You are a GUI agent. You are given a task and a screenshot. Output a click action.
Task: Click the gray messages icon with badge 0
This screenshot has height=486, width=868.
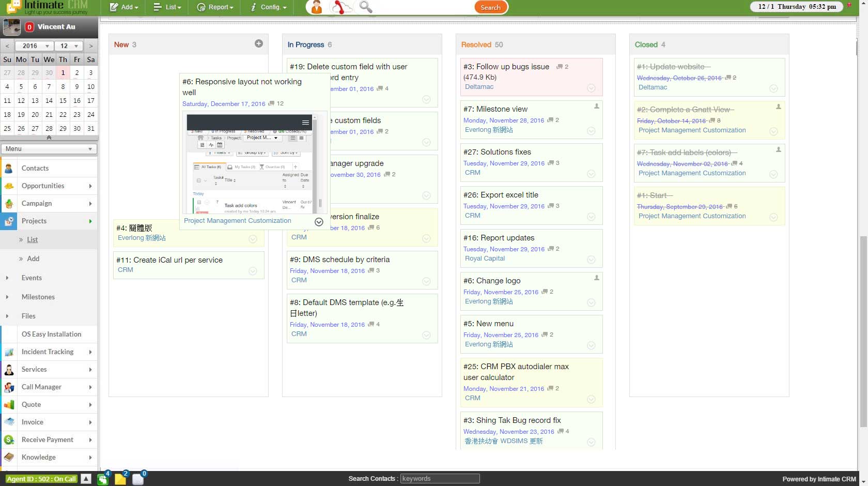pyautogui.click(x=138, y=479)
